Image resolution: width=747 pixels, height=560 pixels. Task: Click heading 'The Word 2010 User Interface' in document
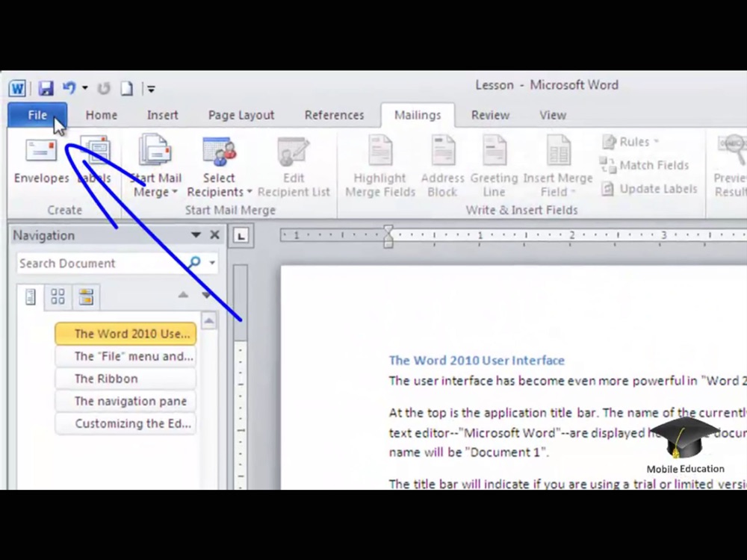477,361
